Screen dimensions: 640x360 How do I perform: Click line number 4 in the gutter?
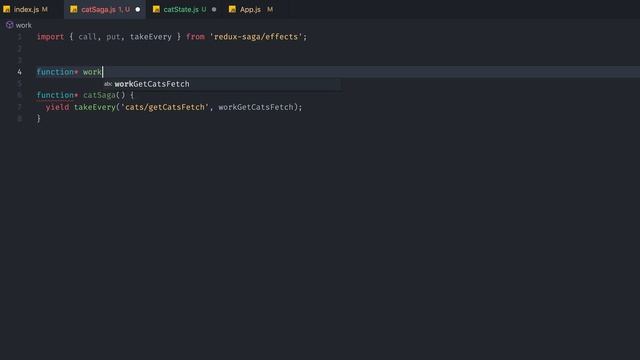tap(19, 72)
